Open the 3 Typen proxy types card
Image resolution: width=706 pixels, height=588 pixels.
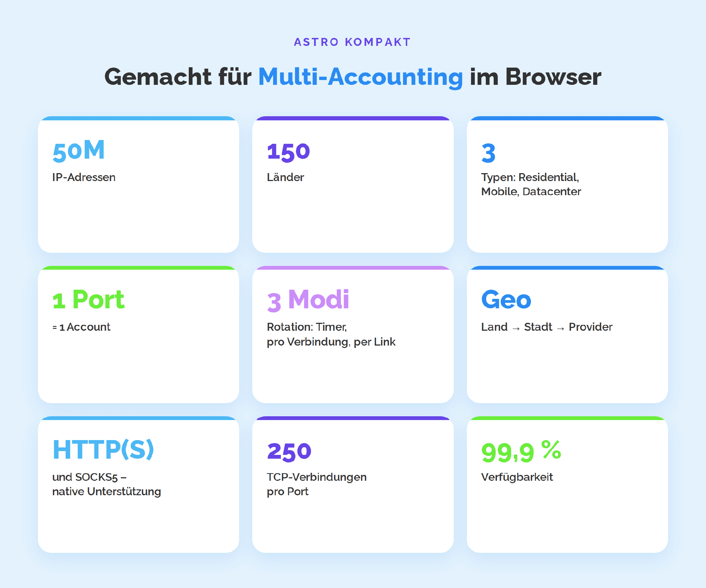pyautogui.click(x=567, y=185)
